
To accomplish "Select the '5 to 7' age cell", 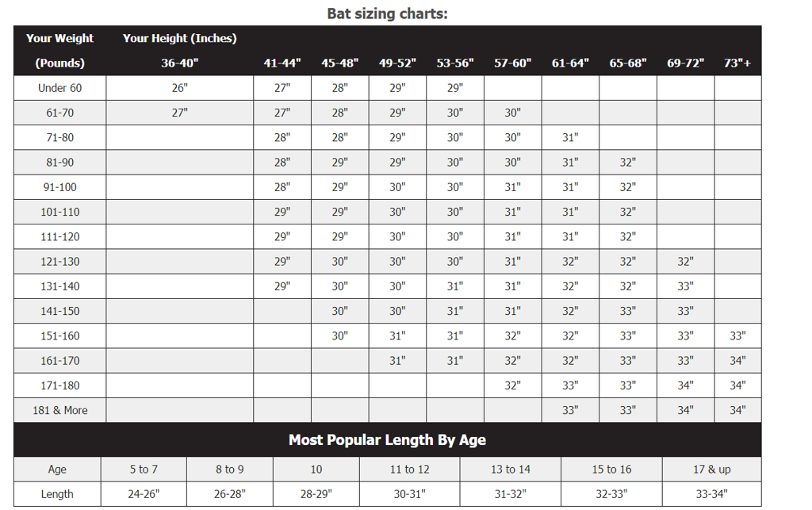I will pos(144,469).
